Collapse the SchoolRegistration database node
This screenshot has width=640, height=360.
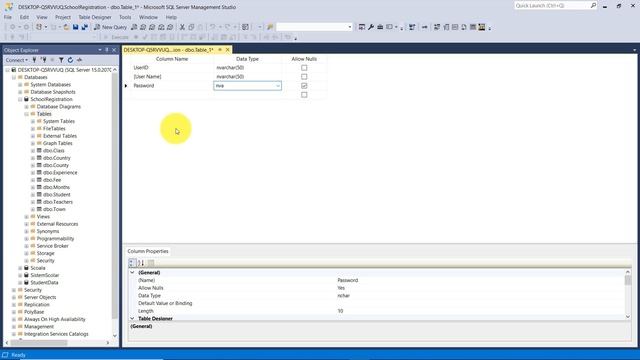coord(20,99)
